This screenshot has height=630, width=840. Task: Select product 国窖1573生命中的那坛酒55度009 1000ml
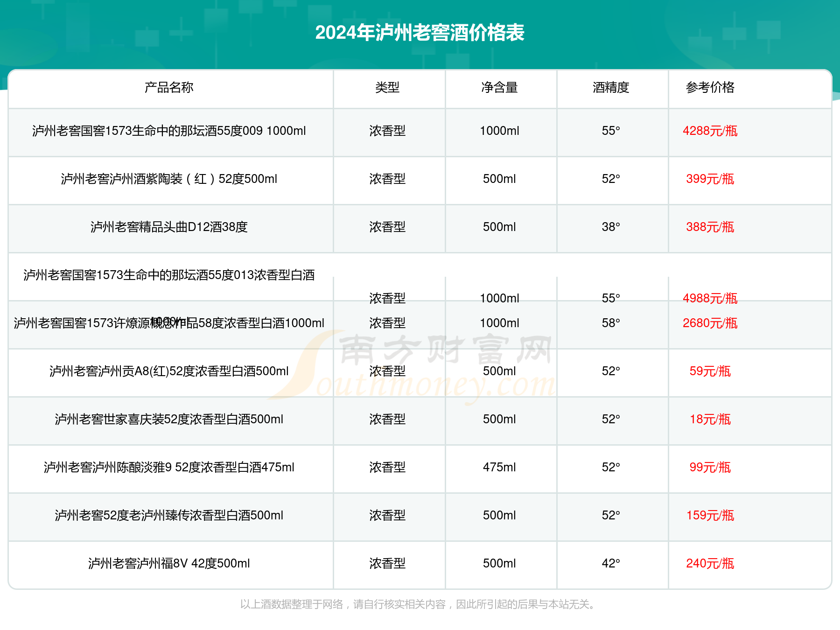[169, 131]
